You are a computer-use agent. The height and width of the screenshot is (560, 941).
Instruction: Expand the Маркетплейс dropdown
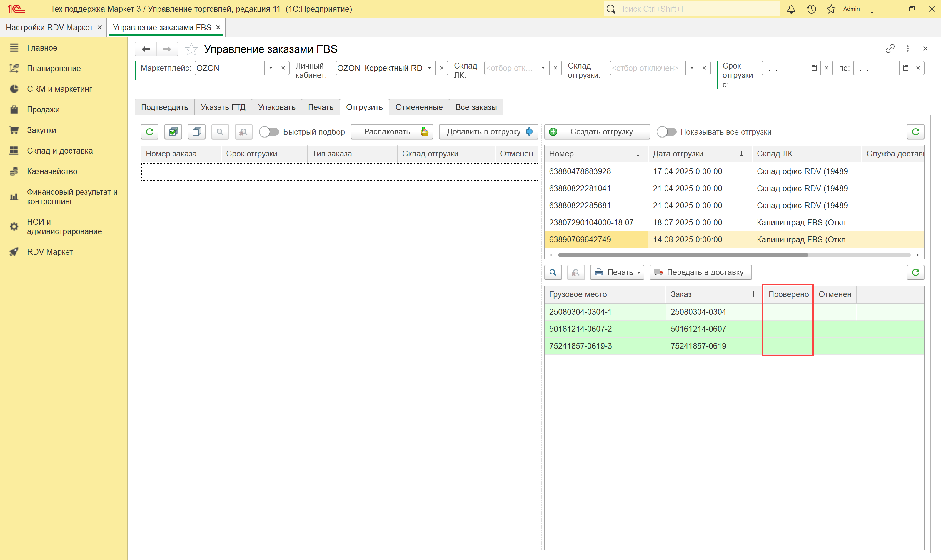(x=271, y=68)
